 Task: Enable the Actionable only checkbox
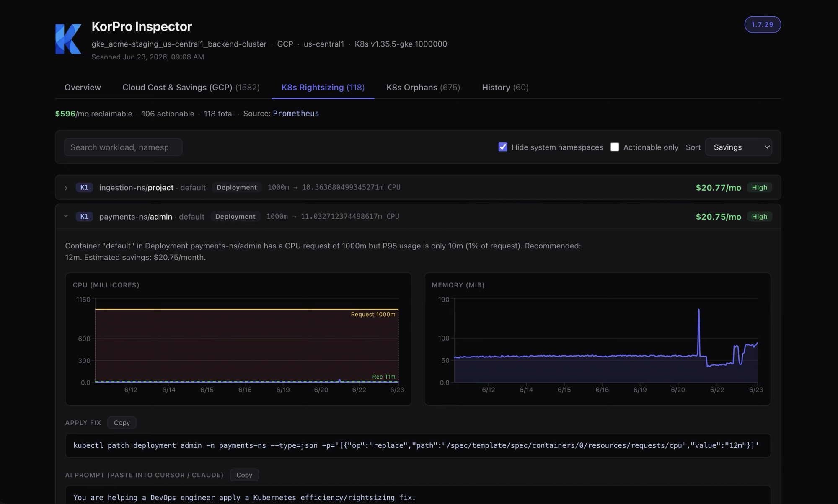615,147
